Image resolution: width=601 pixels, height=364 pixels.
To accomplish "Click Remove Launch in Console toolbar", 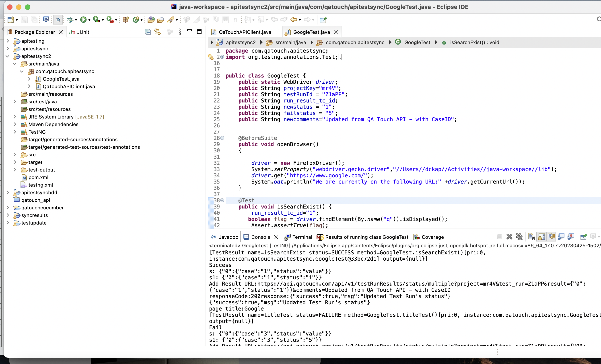I will point(509,237).
